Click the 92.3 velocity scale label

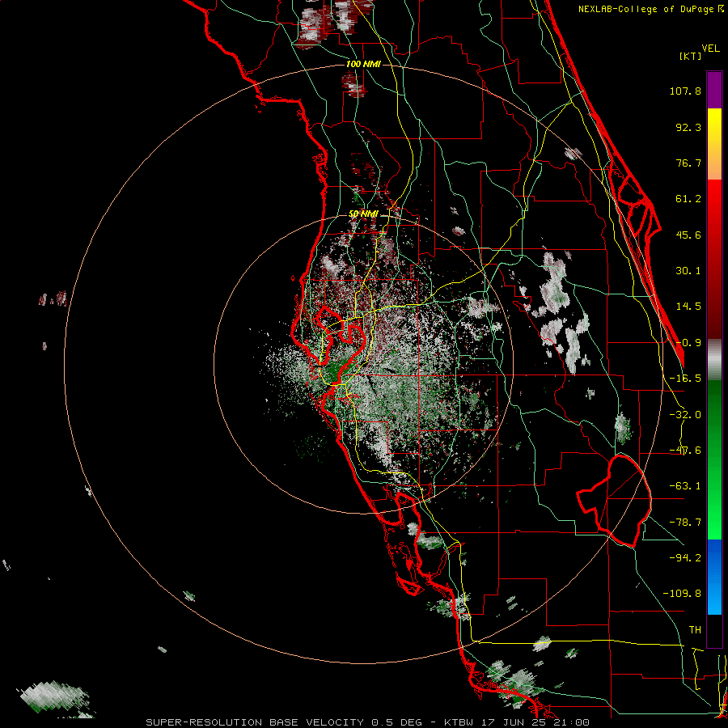[x=688, y=127]
